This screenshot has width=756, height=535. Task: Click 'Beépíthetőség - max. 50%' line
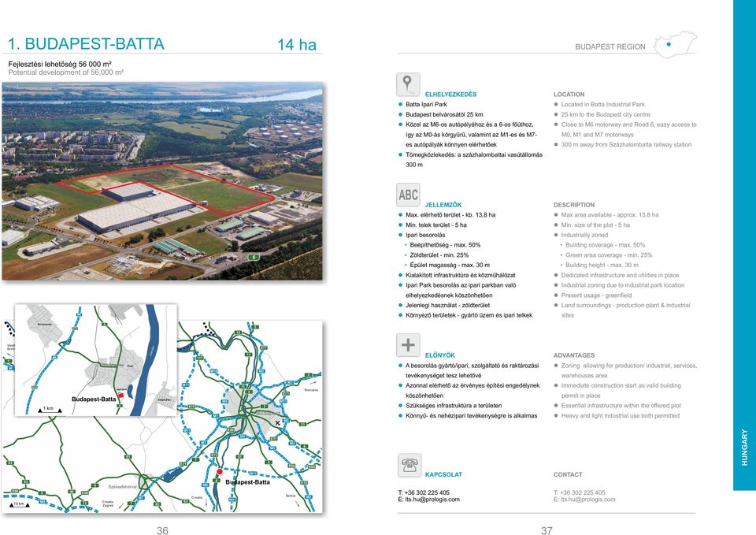tap(445, 245)
